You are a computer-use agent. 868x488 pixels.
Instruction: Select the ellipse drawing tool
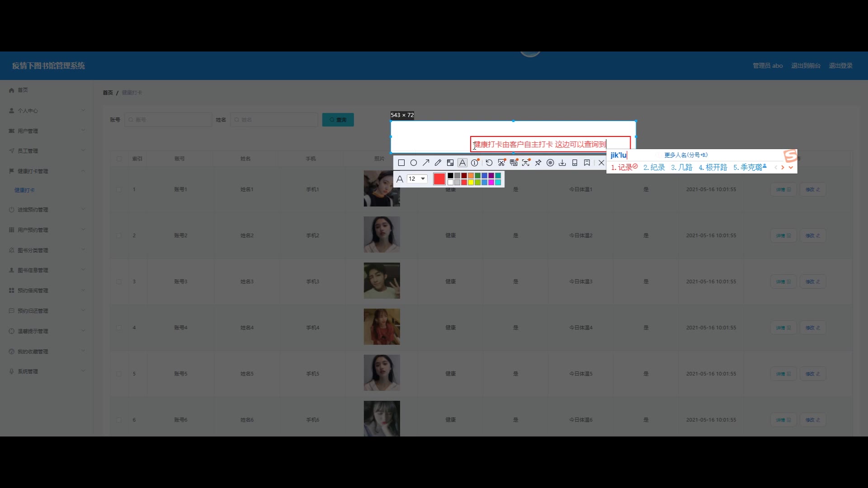(413, 163)
